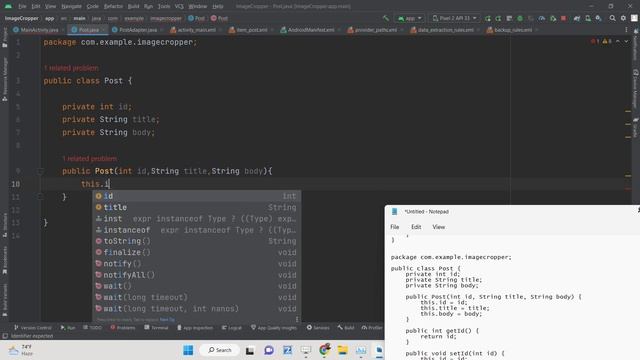640x360 pixels.
Task: Click the '1 related problem' hint above class Post
Action: pos(71,68)
